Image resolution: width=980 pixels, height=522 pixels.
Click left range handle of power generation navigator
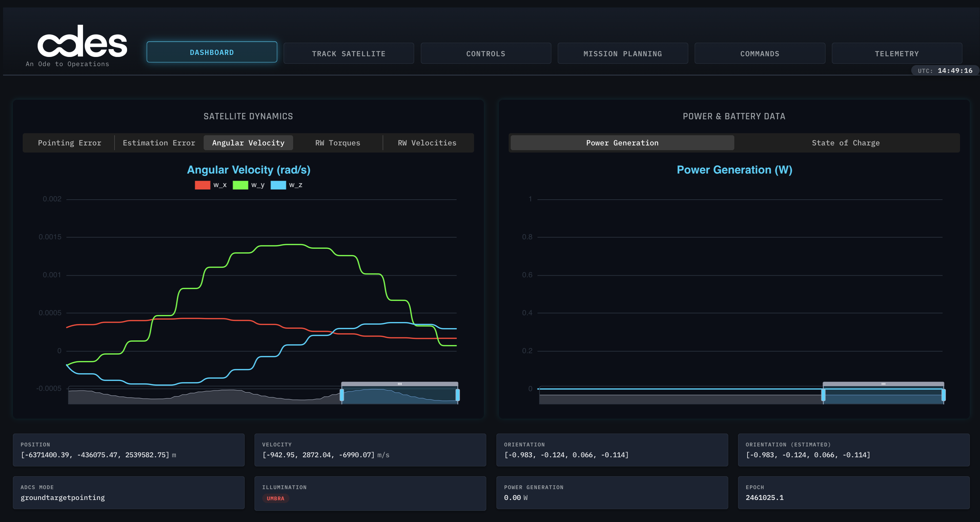pos(823,395)
